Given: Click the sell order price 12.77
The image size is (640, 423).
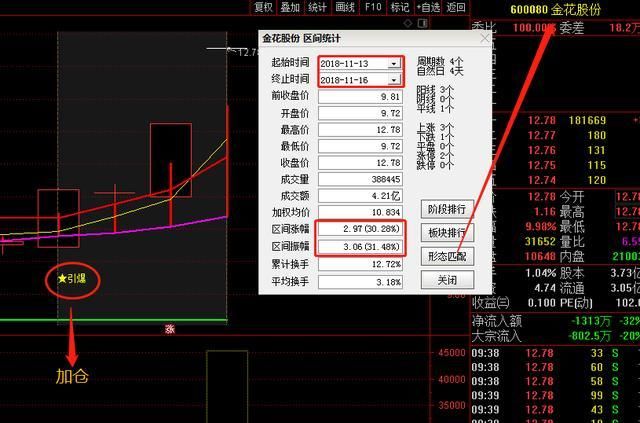Looking at the screenshot, I should pos(542,135).
